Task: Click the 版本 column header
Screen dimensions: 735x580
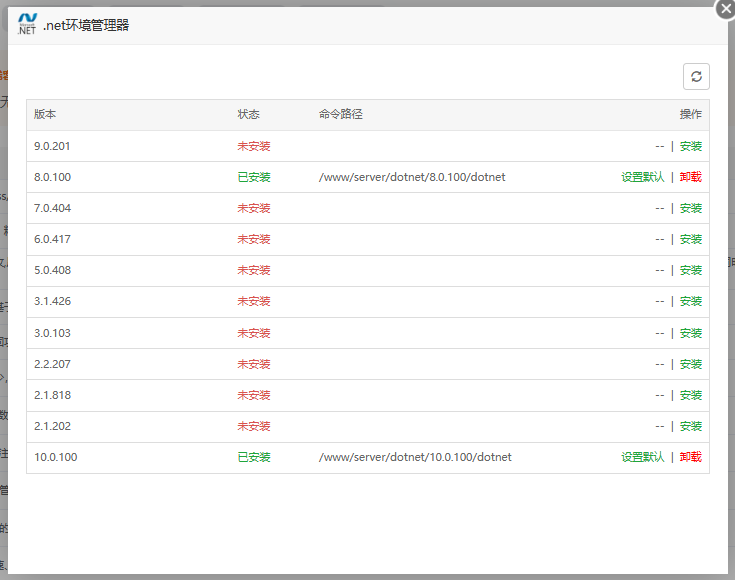Action: (45, 114)
